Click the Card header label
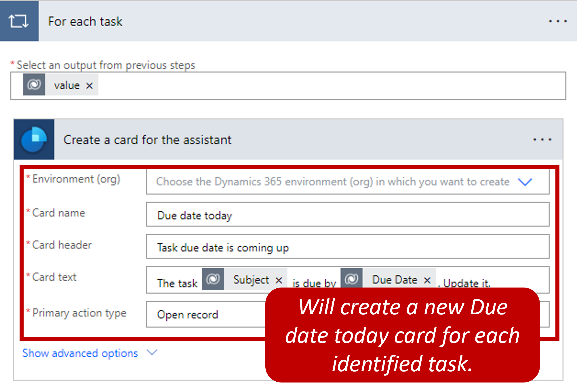 point(62,245)
